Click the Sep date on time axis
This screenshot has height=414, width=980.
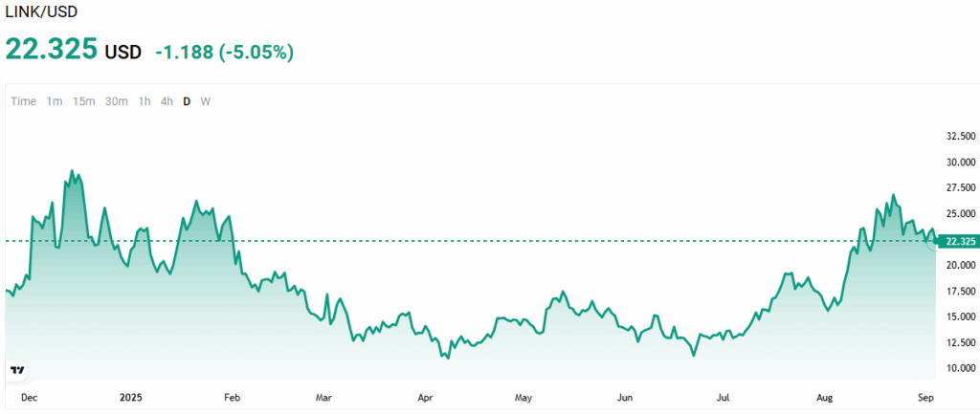[x=924, y=397]
